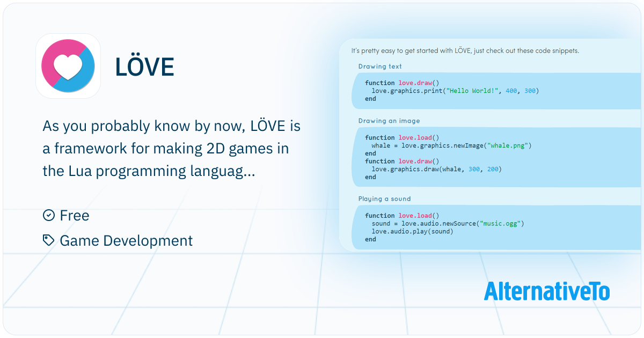
Task: Click the 'Drawing an image' heading
Action: [x=389, y=121]
